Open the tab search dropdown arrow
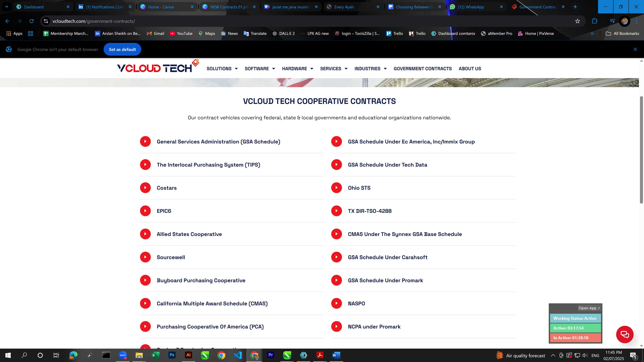The width and height of the screenshot is (644, 362). [x=7, y=7]
